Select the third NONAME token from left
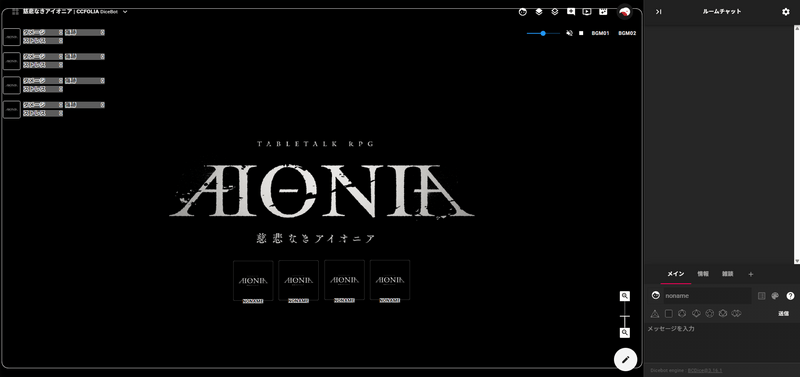Image resolution: width=800 pixels, height=377 pixels. [x=344, y=281]
